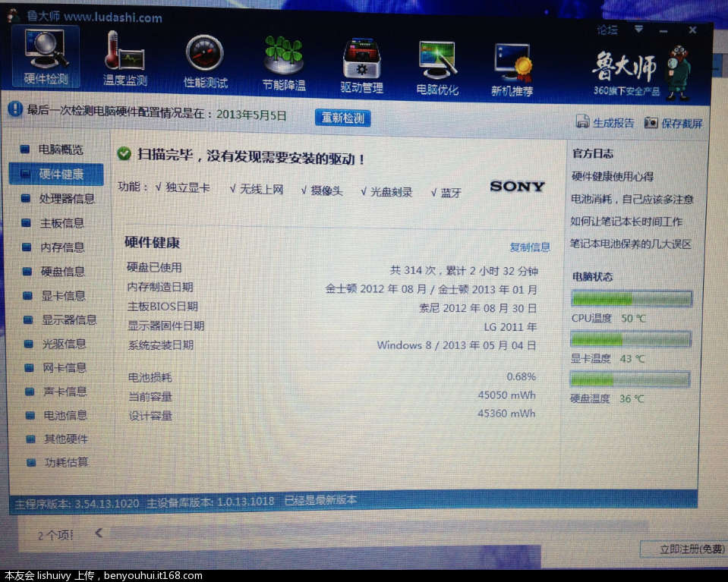Viewport: 728px width, 582px height.
Task: Click the 当前容量 45050 mWh value
Action: [x=506, y=395]
